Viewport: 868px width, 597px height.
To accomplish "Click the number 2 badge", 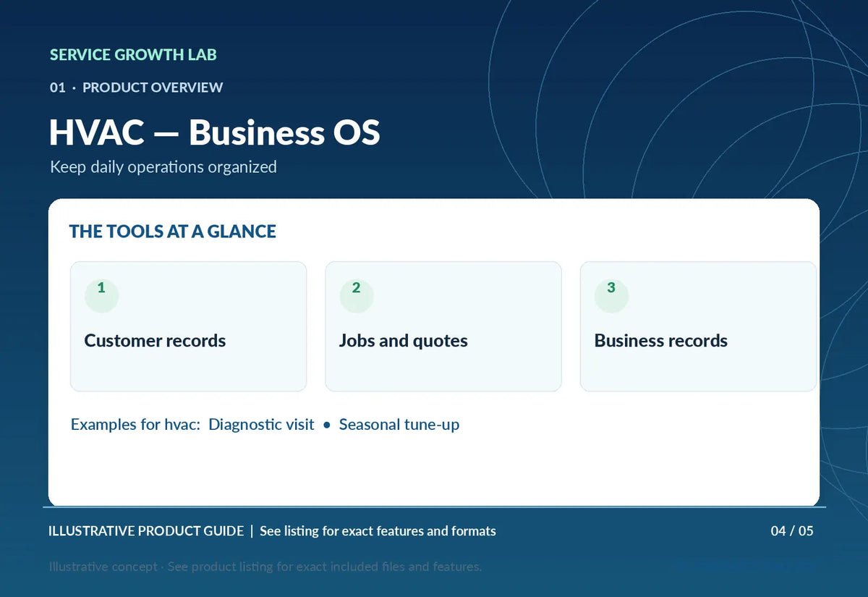I will click(x=357, y=295).
